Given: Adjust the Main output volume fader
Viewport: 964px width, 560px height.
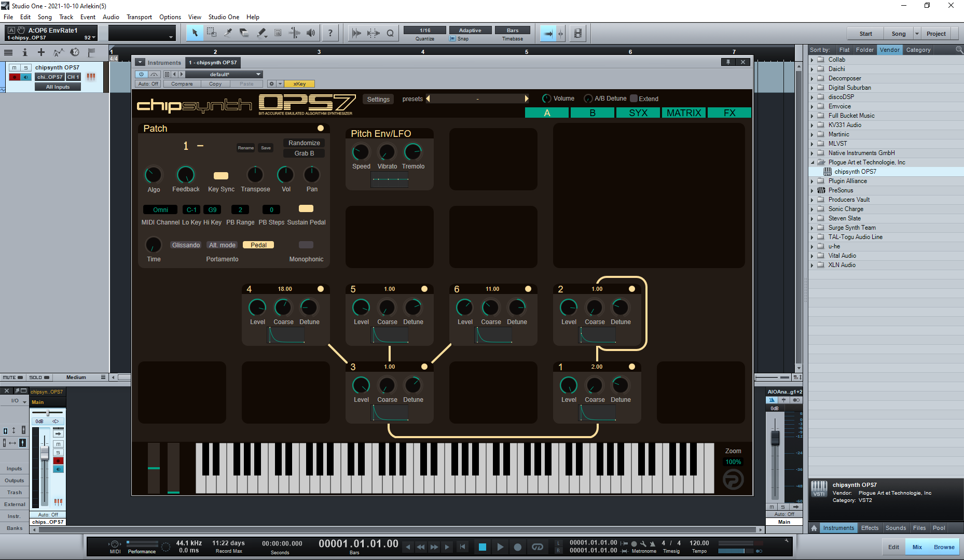Looking at the screenshot, I should 775,438.
